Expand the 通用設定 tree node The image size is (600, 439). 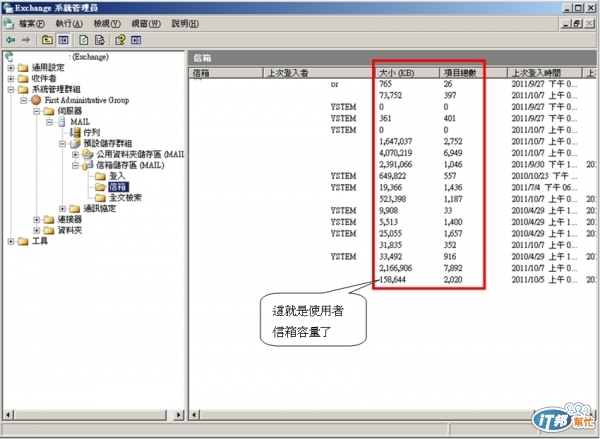coord(11,68)
